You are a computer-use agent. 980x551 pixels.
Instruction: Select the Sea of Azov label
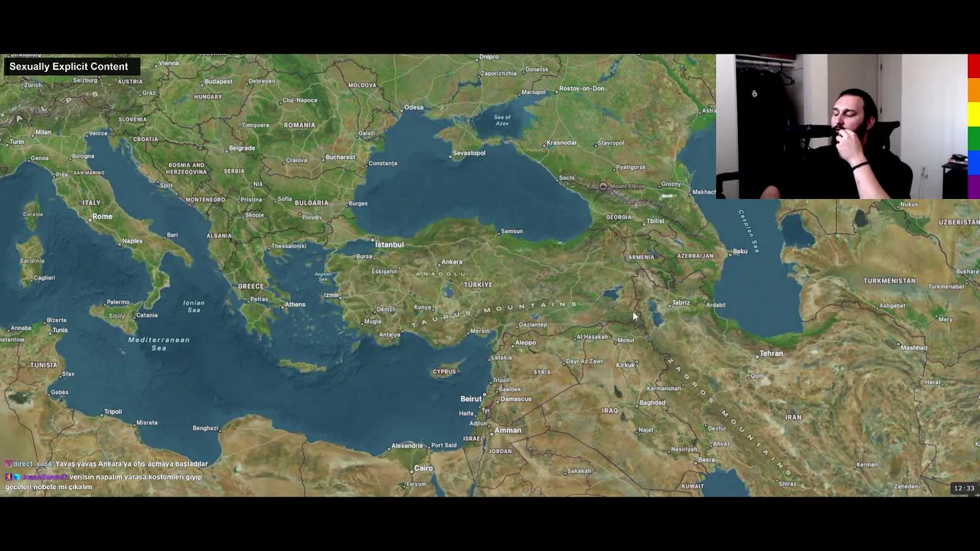point(502,120)
